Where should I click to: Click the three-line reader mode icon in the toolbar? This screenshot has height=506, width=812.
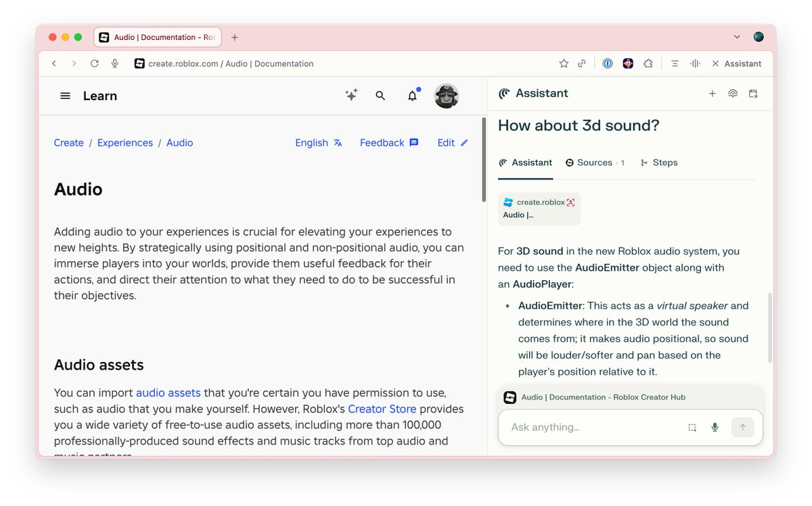coord(675,64)
